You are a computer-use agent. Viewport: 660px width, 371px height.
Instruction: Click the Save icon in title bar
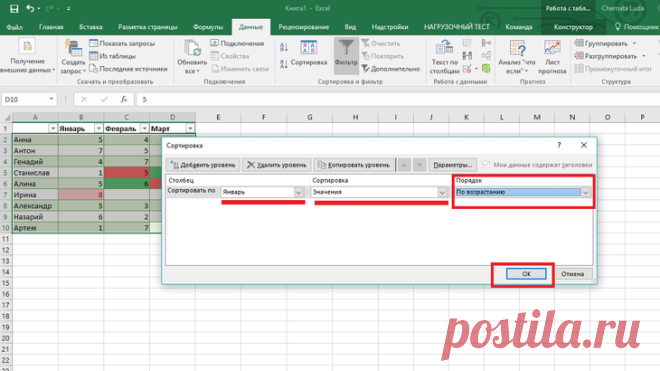[x=14, y=8]
